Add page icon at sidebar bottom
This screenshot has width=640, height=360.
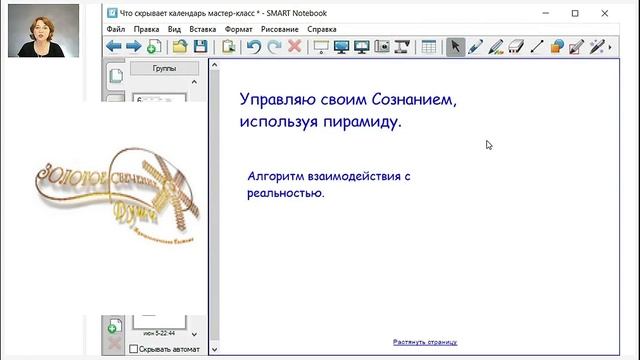point(114,326)
